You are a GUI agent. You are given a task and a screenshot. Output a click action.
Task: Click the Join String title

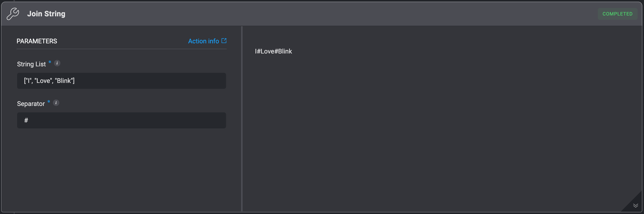[x=46, y=14]
